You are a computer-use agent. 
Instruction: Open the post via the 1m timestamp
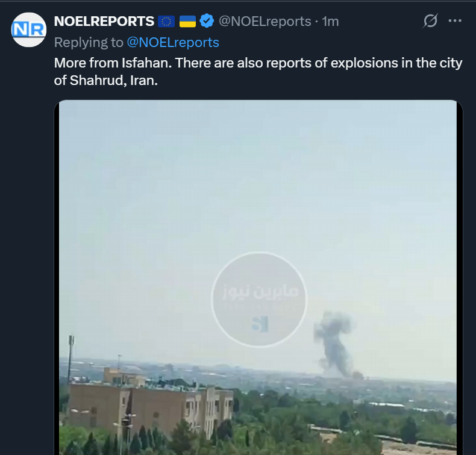[x=330, y=22]
